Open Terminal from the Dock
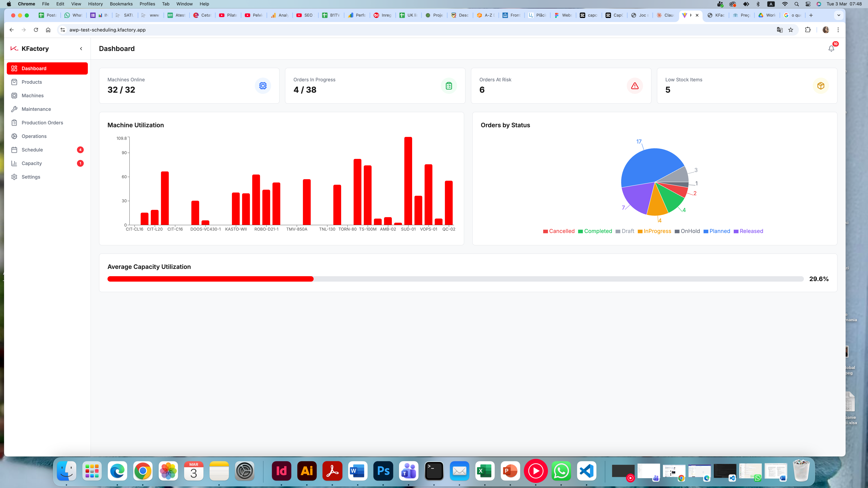868x488 pixels. coord(434,471)
